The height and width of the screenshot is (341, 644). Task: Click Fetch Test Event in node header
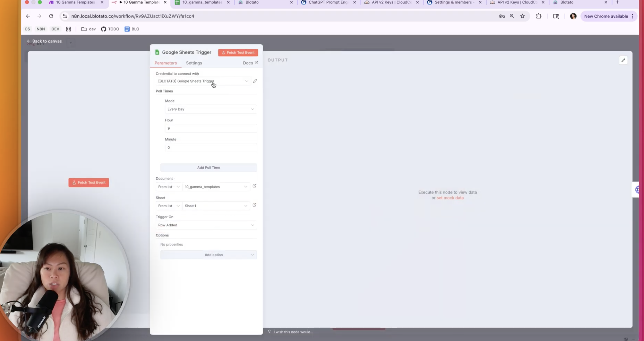pos(238,53)
